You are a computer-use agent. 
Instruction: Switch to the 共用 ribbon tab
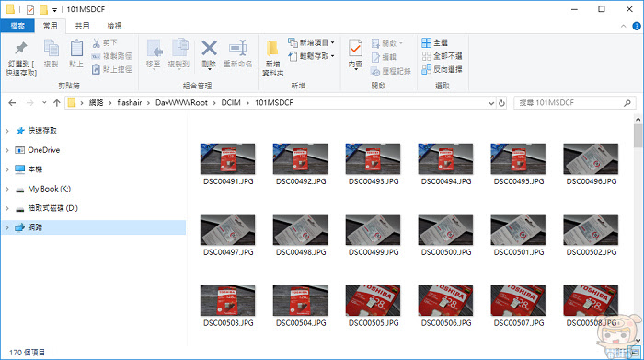click(x=82, y=26)
